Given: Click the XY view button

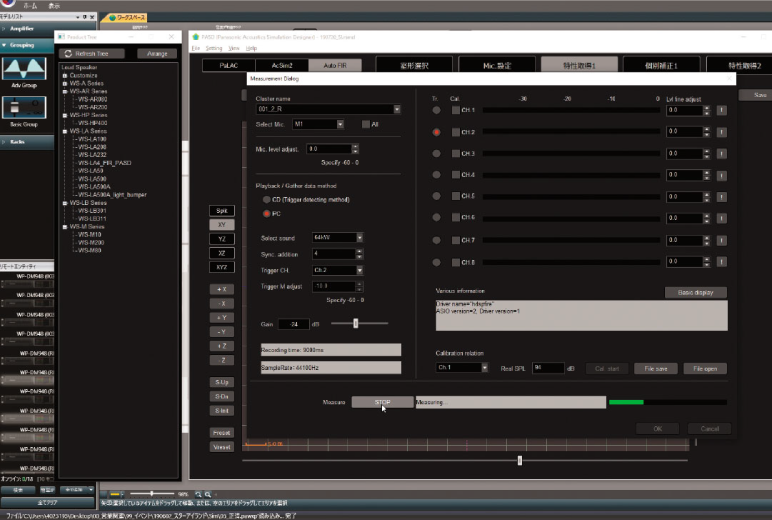Looking at the screenshot, I should click(x=221, y=225).
